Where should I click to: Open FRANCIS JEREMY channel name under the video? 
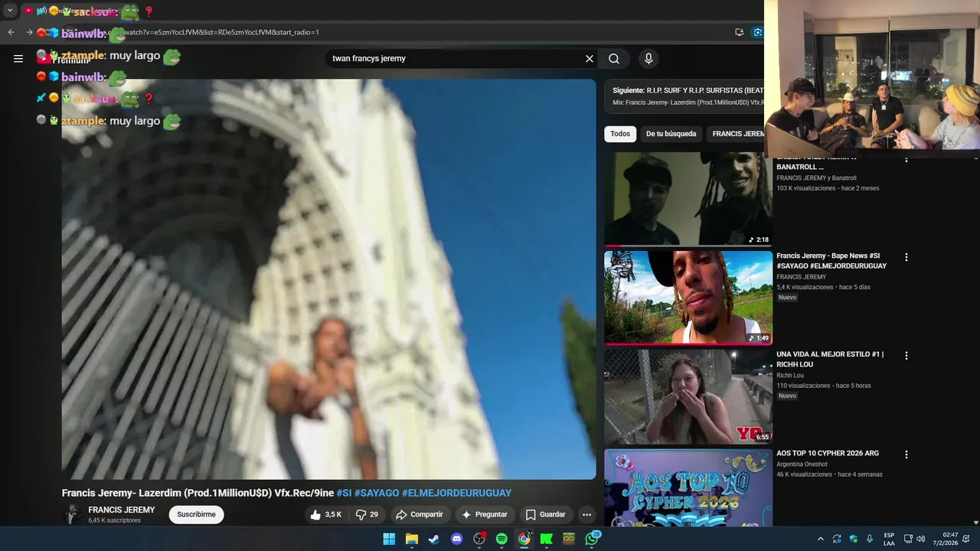(121, 510)
